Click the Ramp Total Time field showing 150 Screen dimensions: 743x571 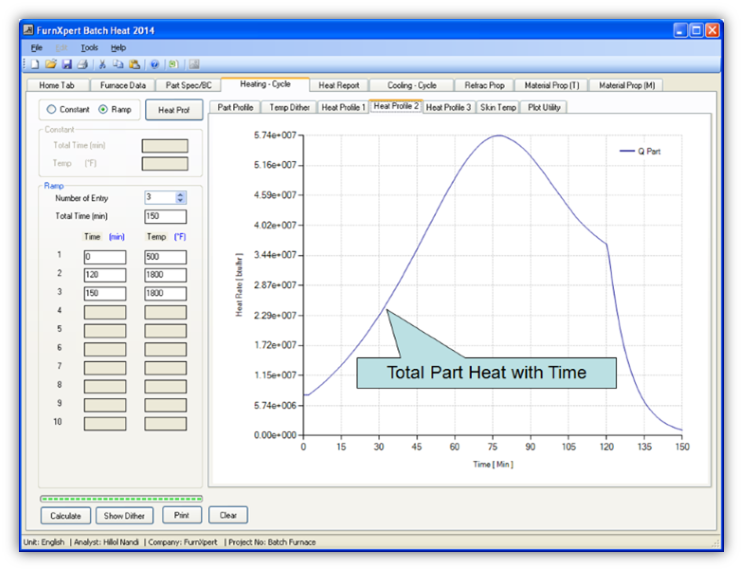point(165,216)
